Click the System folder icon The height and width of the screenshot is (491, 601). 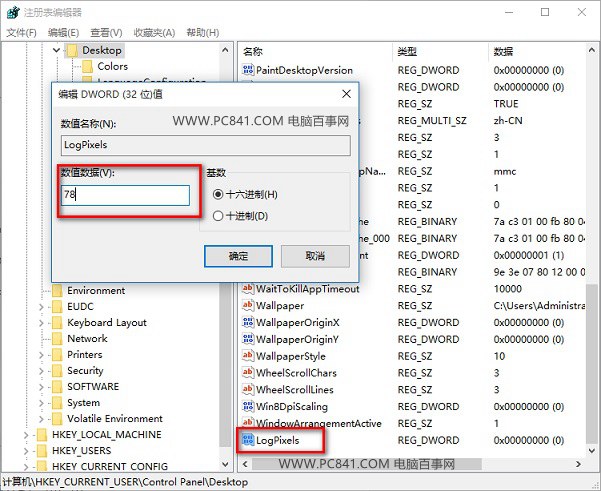click(x=57, y=403)
